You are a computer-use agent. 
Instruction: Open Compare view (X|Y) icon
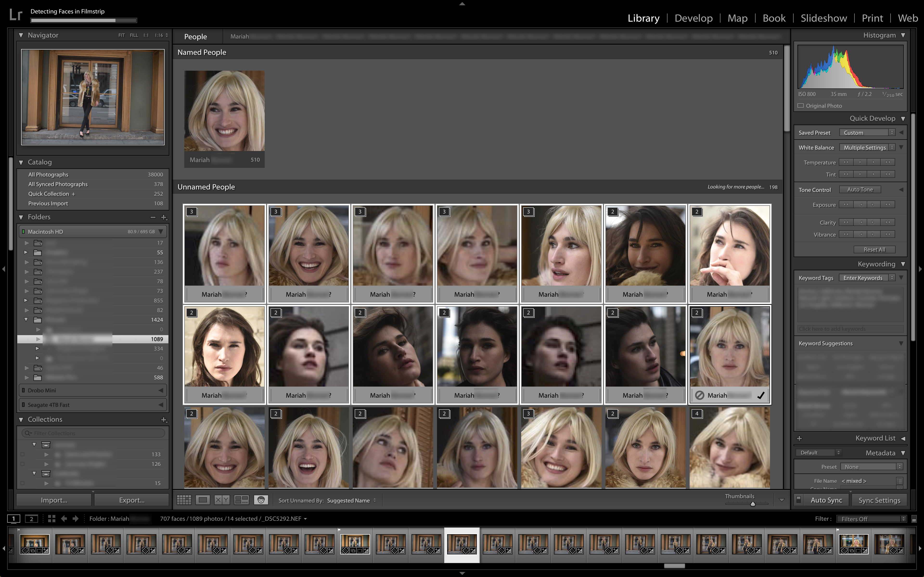[222, 500]
